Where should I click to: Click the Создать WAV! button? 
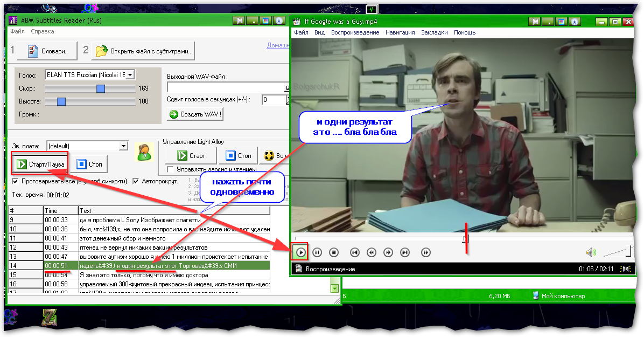(195, 114)
